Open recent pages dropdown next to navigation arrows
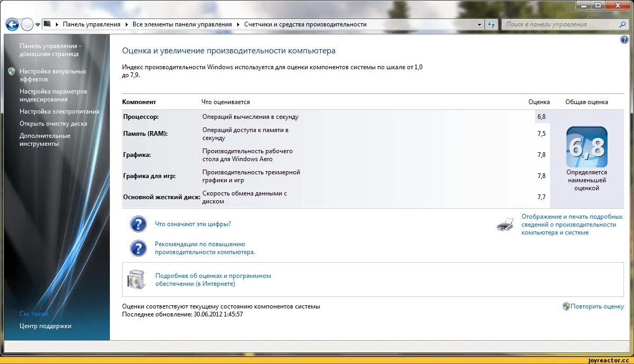 (x=38, y=25)
